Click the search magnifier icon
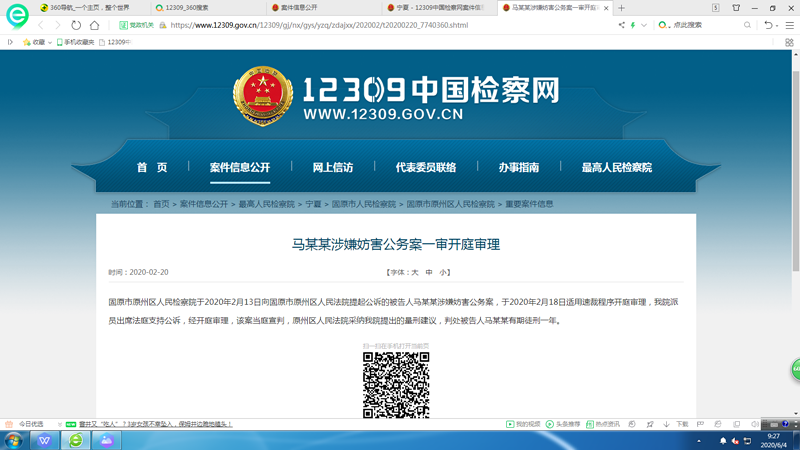The height and width of the screenshot is (450, 800). [x=747, y=25]
